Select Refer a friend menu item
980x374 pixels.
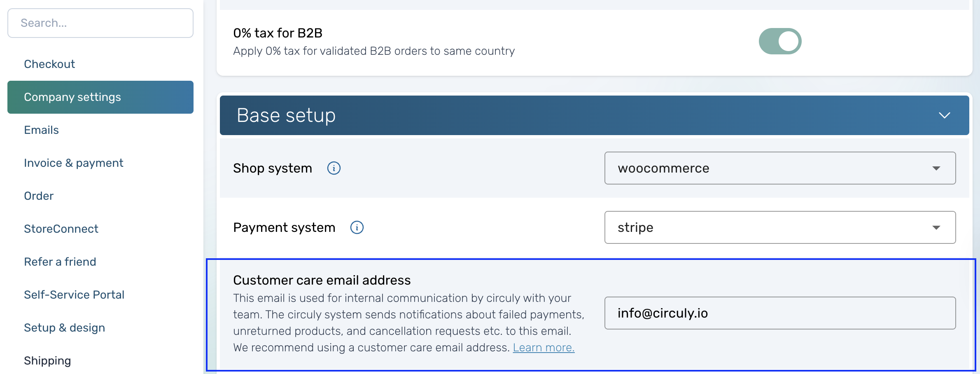(x=60, y=262)
